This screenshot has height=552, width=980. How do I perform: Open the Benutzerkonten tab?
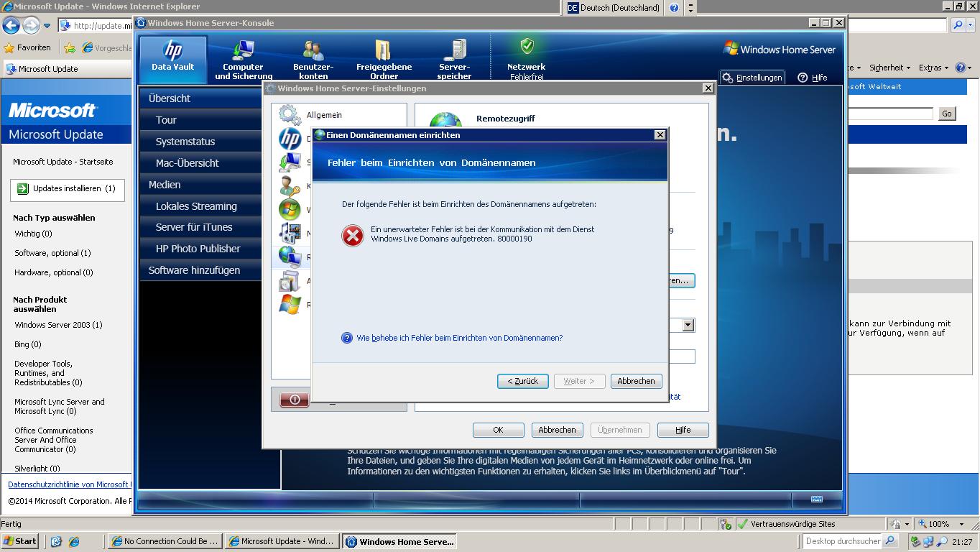pos(313,58)
